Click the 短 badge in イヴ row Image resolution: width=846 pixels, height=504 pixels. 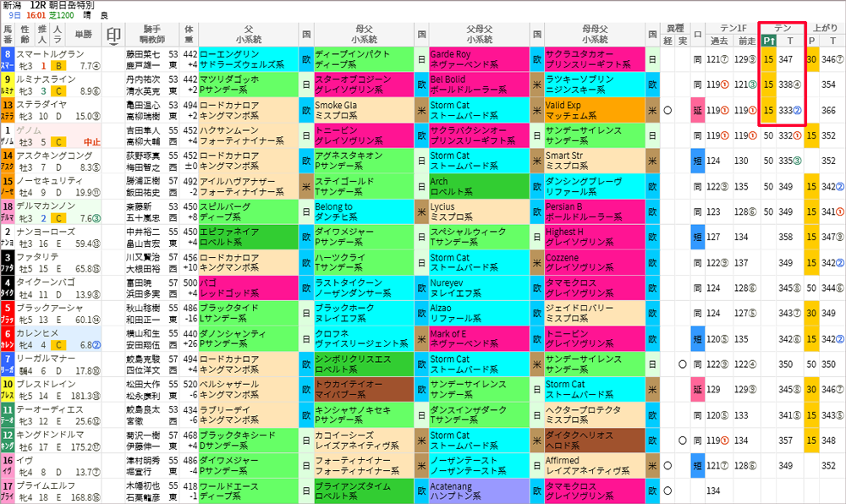point(698,465)
